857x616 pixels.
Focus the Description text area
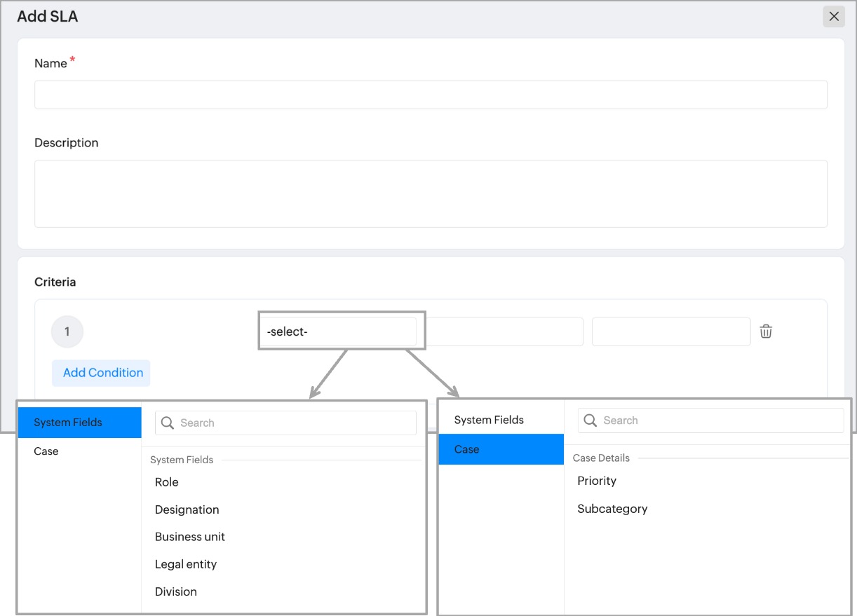point(431,193)
